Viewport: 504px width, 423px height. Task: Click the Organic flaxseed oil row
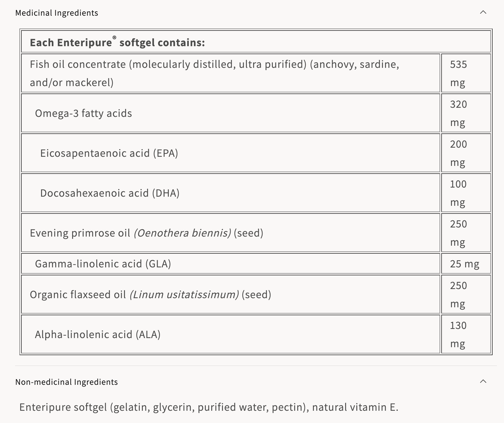pyautogui.click(x=151, y=294)
